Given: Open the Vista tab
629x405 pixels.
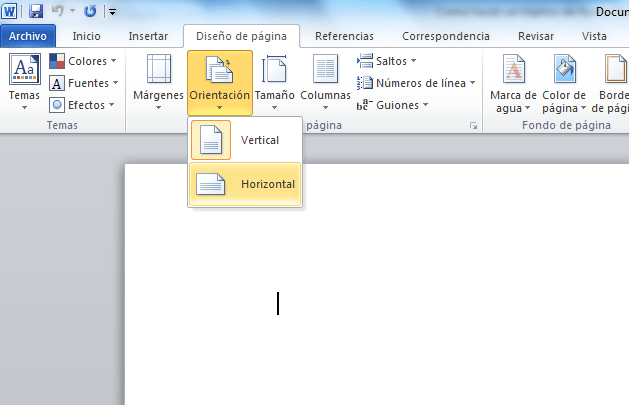Looking at the screenshot, I should tap(594, 36).
